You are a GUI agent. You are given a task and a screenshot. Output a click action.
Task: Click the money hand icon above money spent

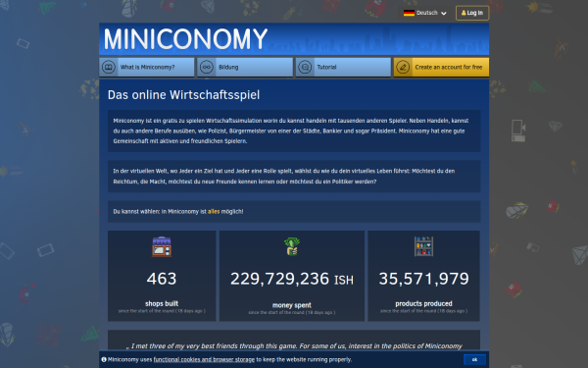[x=292, y=246]
